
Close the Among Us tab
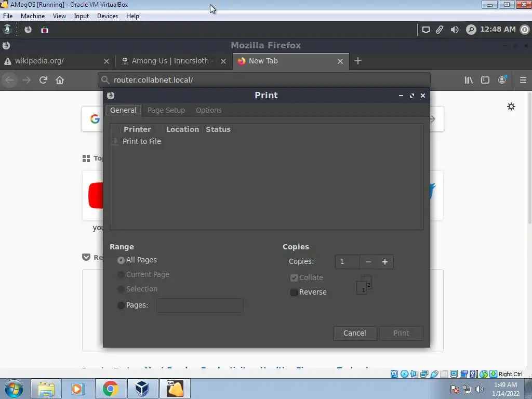pyautogui.click(x=223, y=61)
